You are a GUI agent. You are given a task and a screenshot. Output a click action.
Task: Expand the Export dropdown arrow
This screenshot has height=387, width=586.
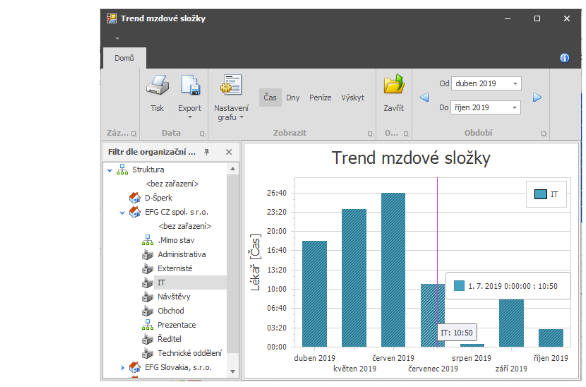click(x=190, y=117)
